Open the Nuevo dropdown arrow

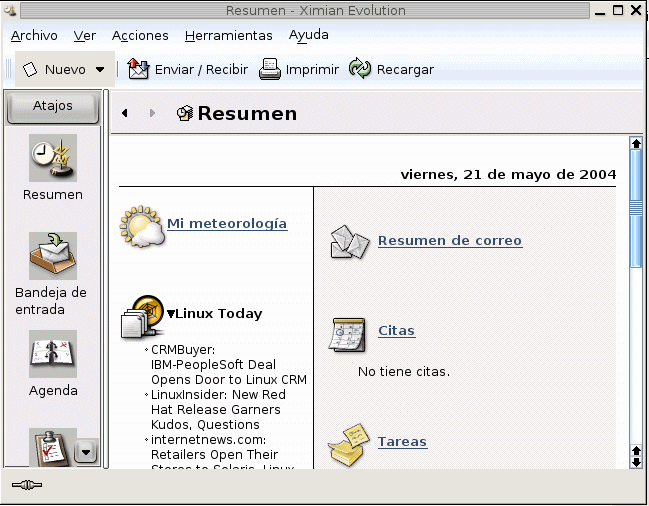[100, 70]
